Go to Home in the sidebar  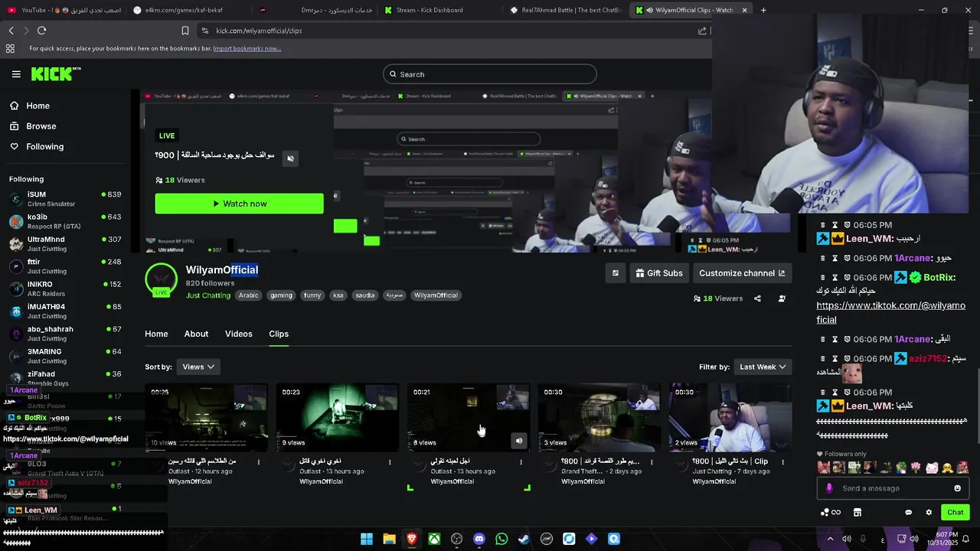[x=38, y=106]
